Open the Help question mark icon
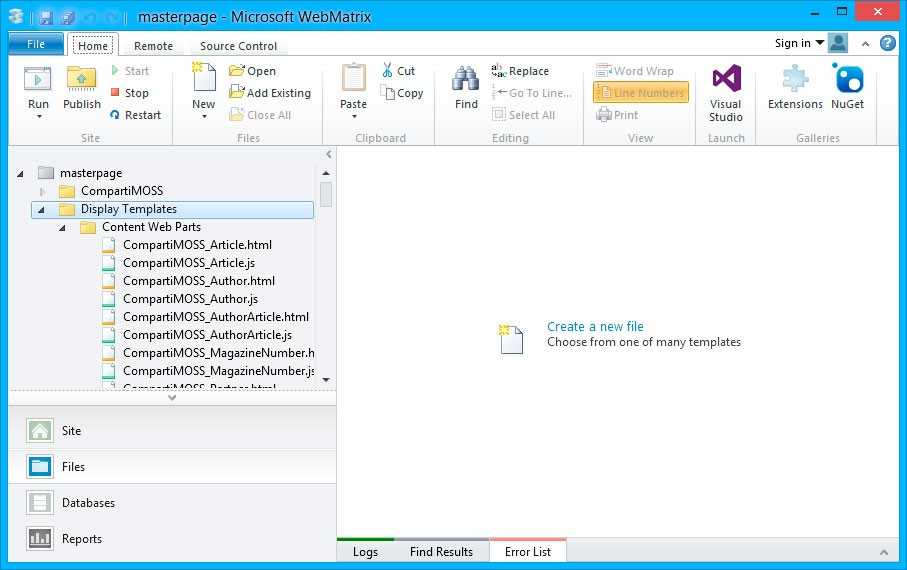This screenshot has width=907, height=570. 888,43
